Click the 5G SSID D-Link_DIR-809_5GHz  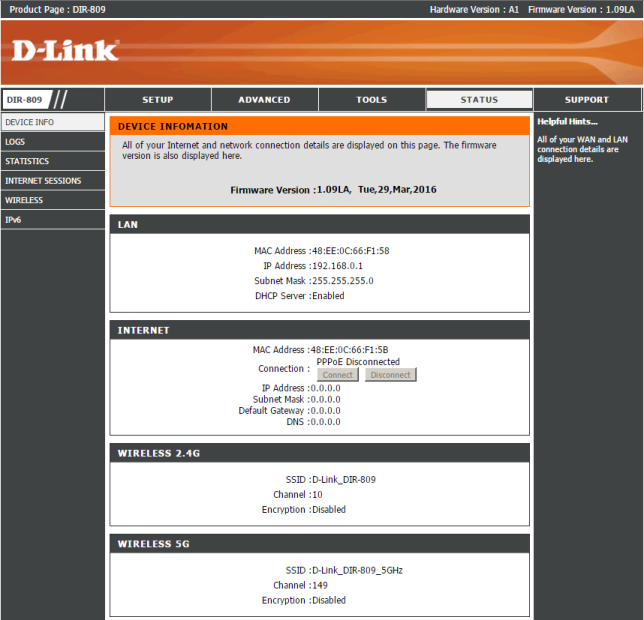(357, 570)
